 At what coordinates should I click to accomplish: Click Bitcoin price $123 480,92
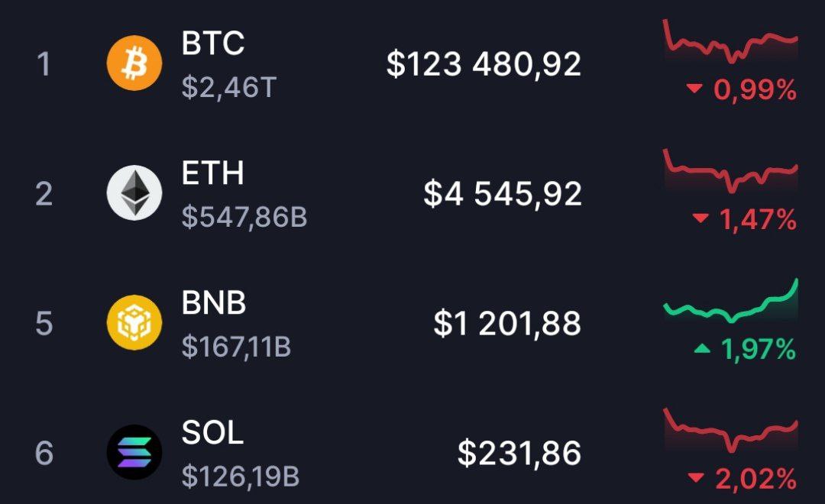tap(484, 64)
